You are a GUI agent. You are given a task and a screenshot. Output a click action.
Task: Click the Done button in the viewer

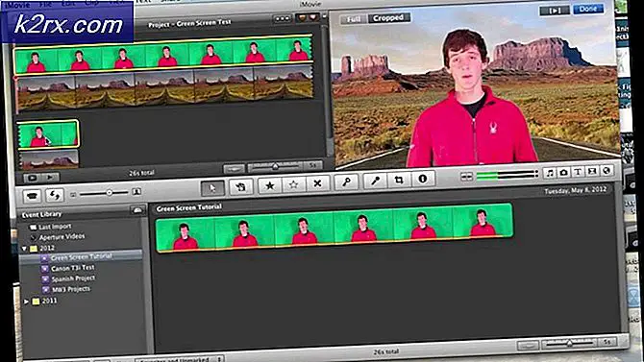(x=588, y=9)
